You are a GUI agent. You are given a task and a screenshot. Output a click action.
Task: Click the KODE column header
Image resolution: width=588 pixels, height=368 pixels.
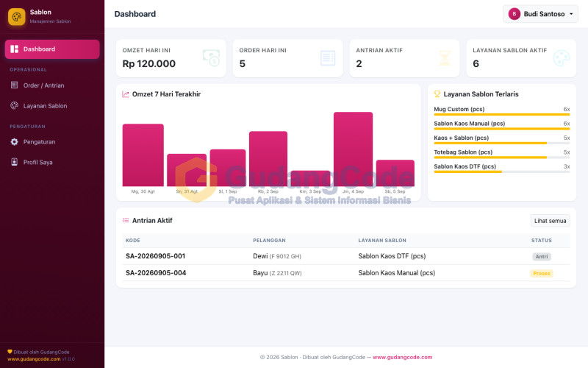(x=133, y=241)
